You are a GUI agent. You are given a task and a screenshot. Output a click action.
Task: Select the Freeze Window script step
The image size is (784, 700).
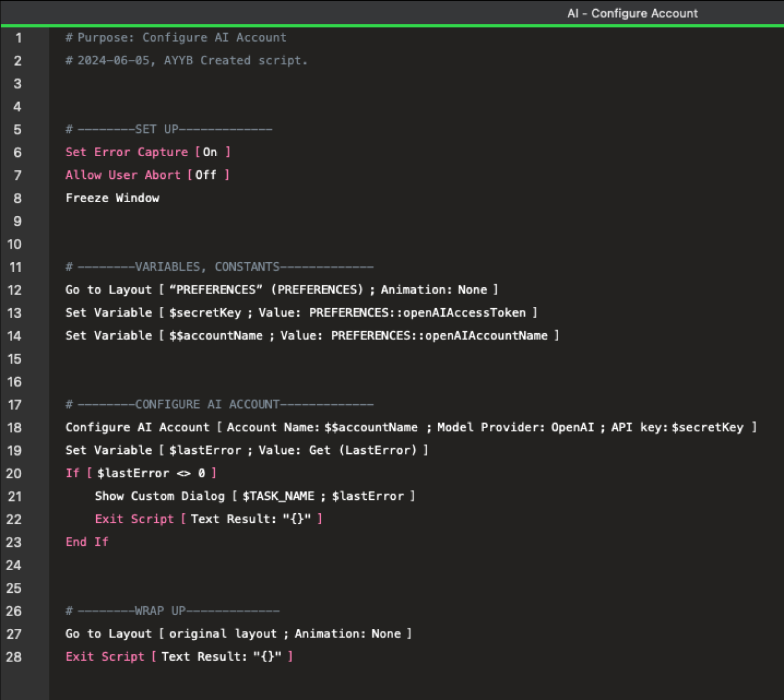pyautogui.click(x=113, y=197)
